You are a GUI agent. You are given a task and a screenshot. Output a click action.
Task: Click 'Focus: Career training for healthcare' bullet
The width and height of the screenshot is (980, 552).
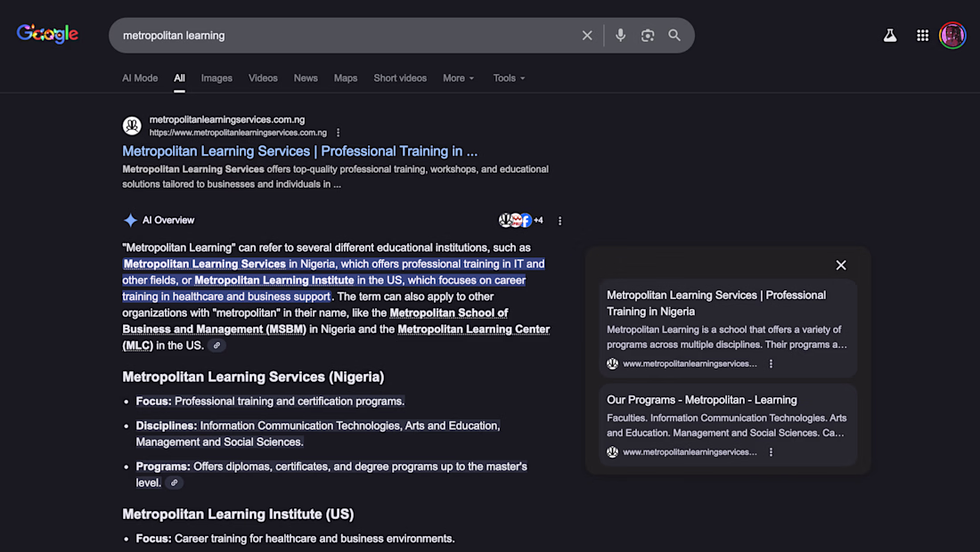coord(295,539)
